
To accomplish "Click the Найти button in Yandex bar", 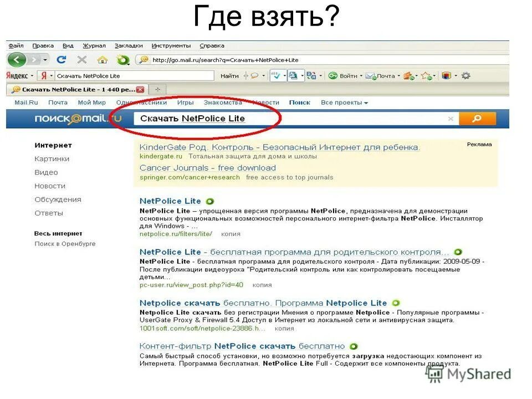I will (229, 76).
